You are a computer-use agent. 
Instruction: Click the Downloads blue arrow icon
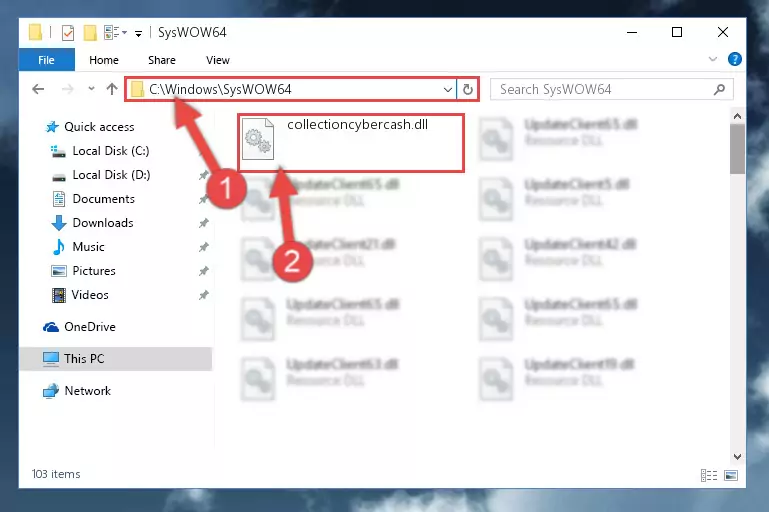pos(59,223)
